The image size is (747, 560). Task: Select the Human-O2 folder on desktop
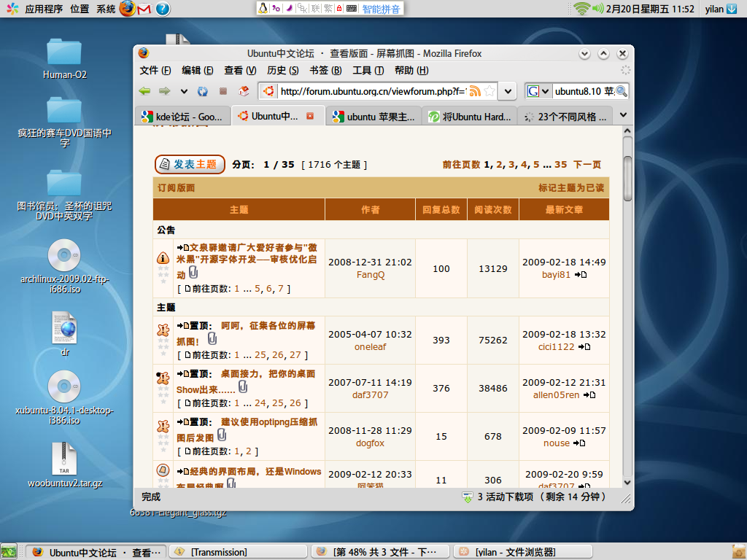coord(64,58)
